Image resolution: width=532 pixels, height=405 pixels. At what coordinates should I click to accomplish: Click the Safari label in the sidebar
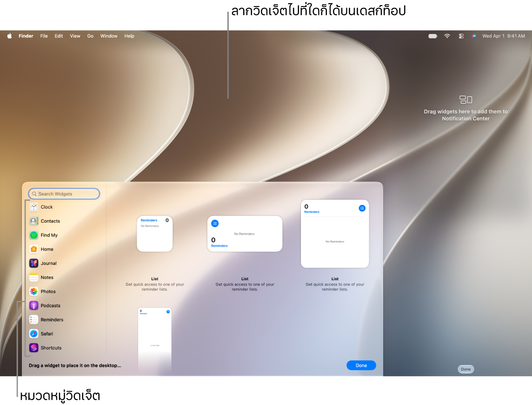point(47,334)
